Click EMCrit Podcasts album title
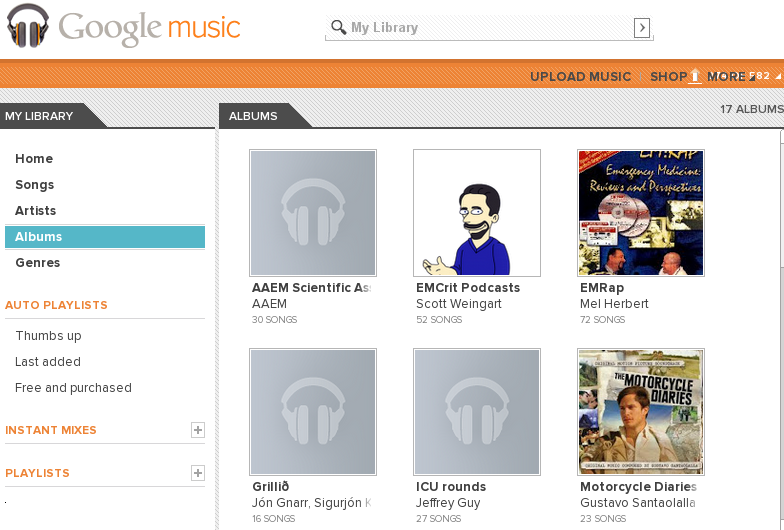Image resolution: width=784 pixels, height=530 pixels. [468, 288]
